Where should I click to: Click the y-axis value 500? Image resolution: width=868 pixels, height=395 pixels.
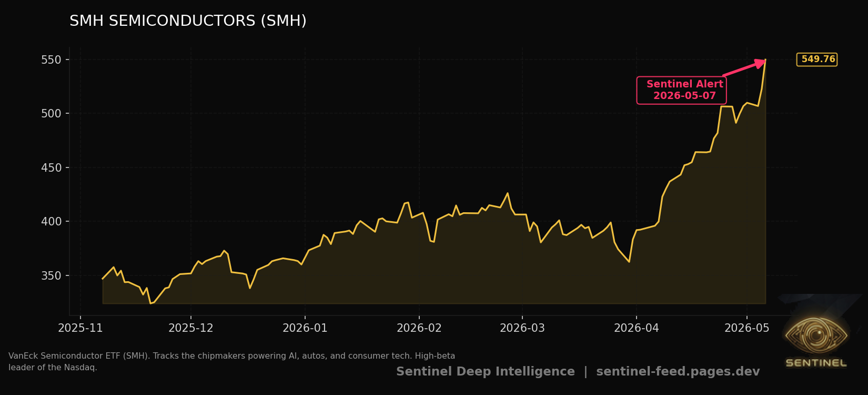coord(51,114)
